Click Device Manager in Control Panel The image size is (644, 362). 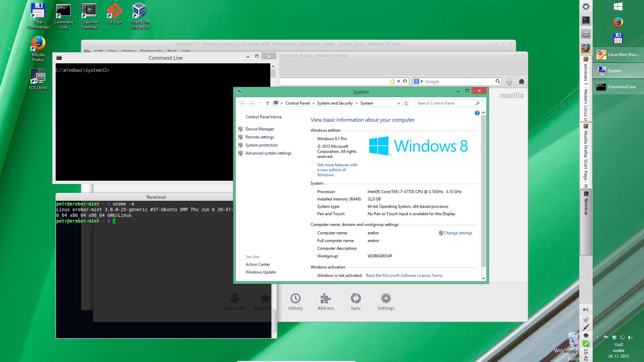259,129
